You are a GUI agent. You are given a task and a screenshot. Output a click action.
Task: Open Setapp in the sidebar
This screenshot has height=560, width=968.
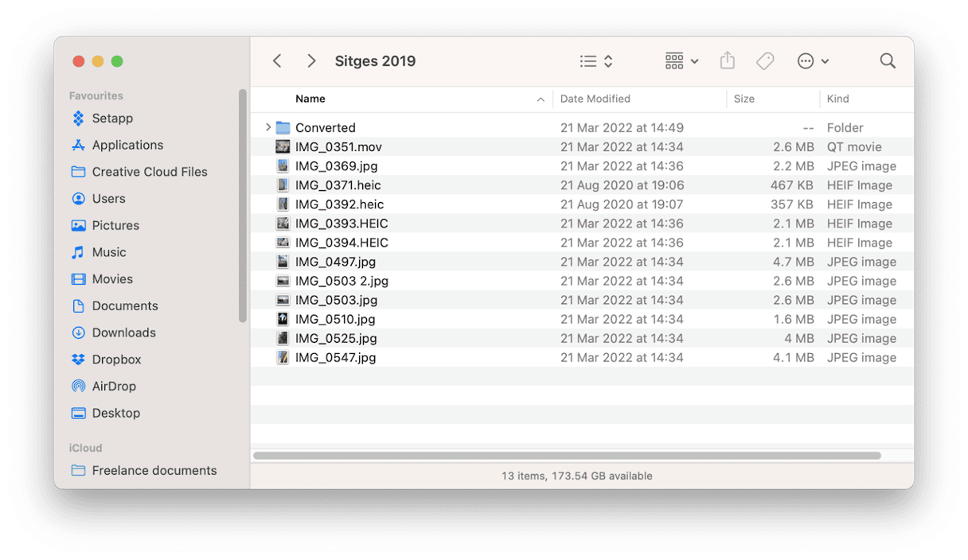tap(102, 119)
